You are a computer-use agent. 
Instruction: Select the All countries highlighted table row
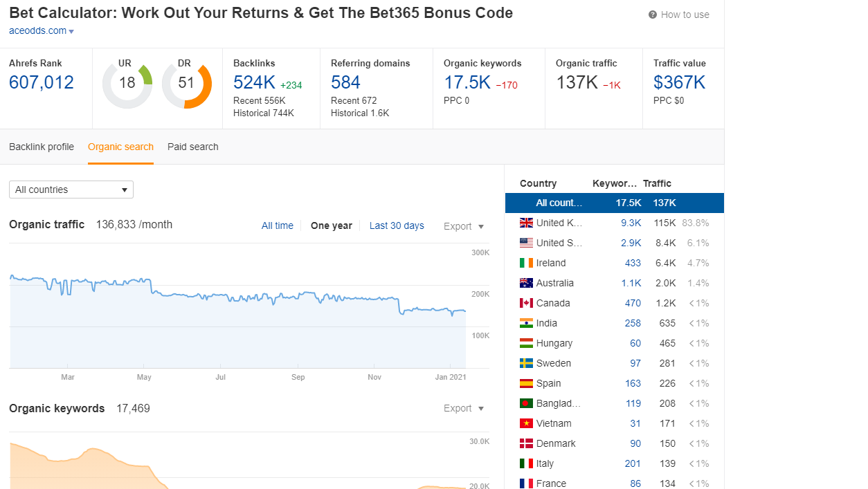tap(614, 203)
